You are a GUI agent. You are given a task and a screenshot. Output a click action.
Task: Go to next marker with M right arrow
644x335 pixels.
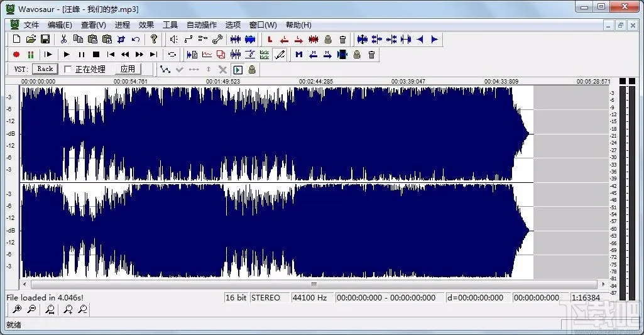pyautogui.click(x=327, y=54)
